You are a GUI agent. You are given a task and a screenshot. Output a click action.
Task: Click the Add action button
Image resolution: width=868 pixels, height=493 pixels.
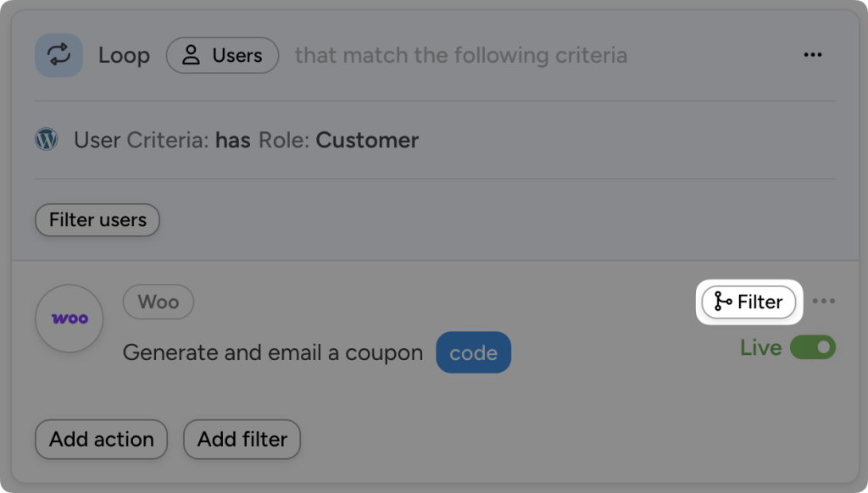pyautogui.click(x=100, y=439)
